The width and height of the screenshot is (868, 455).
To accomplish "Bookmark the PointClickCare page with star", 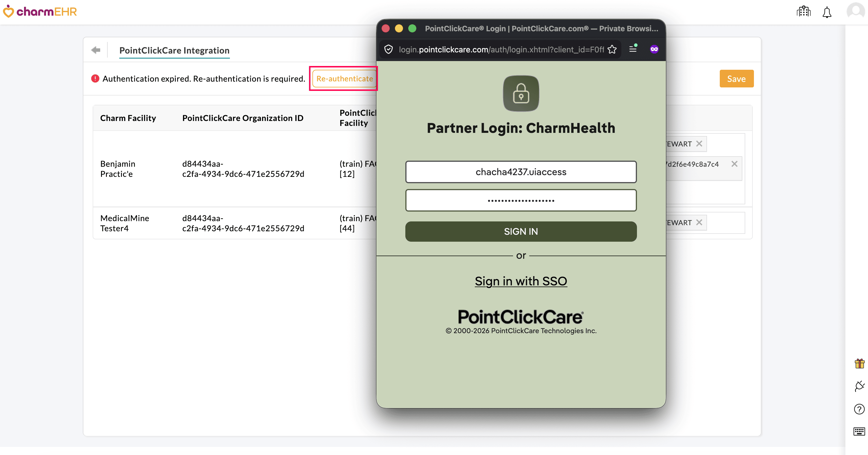I will (x=612, y=49).
